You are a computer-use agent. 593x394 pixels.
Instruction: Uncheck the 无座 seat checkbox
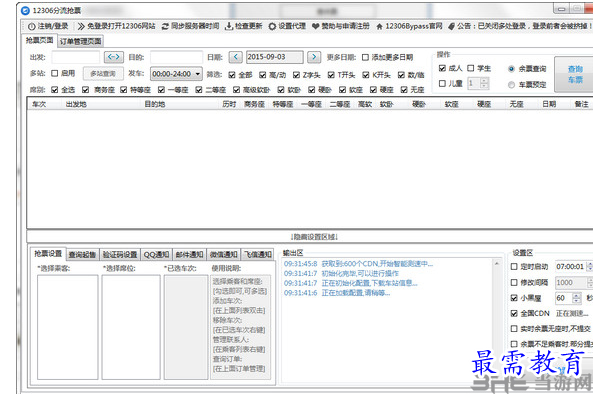pos(404,90)
